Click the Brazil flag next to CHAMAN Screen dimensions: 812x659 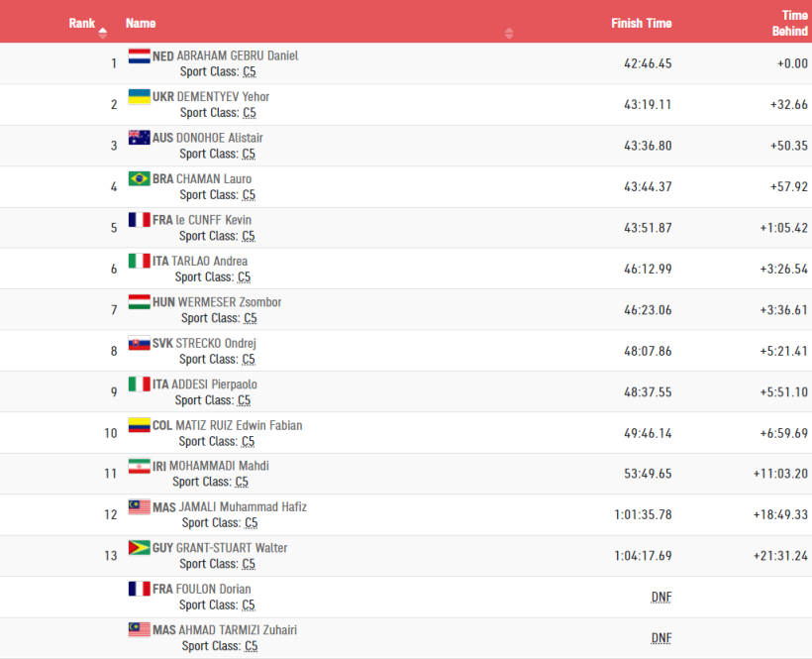pos(140,178)
